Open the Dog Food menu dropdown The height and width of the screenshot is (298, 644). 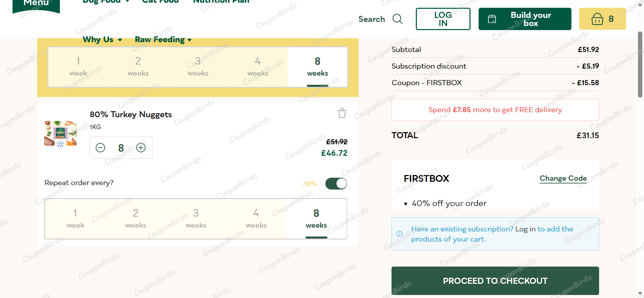(106, 1)
